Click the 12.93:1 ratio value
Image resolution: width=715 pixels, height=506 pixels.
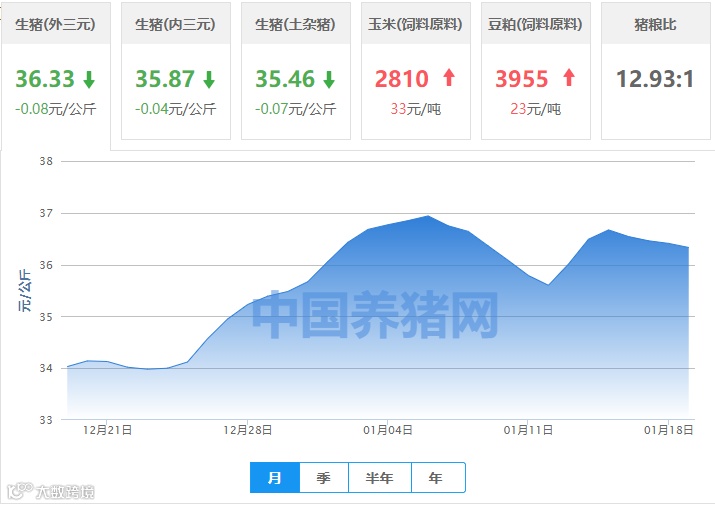(x=655, y=79)
